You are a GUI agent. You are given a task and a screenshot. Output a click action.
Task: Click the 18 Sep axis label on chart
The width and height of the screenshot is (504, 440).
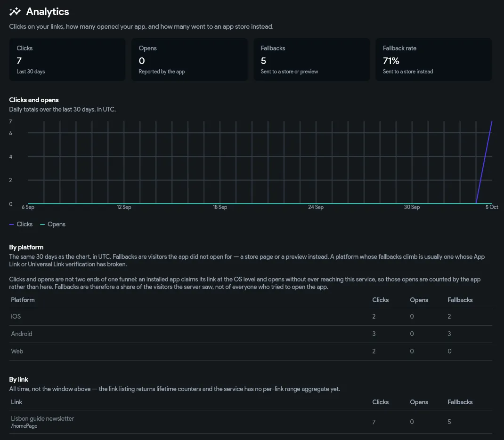pos(220,207)
